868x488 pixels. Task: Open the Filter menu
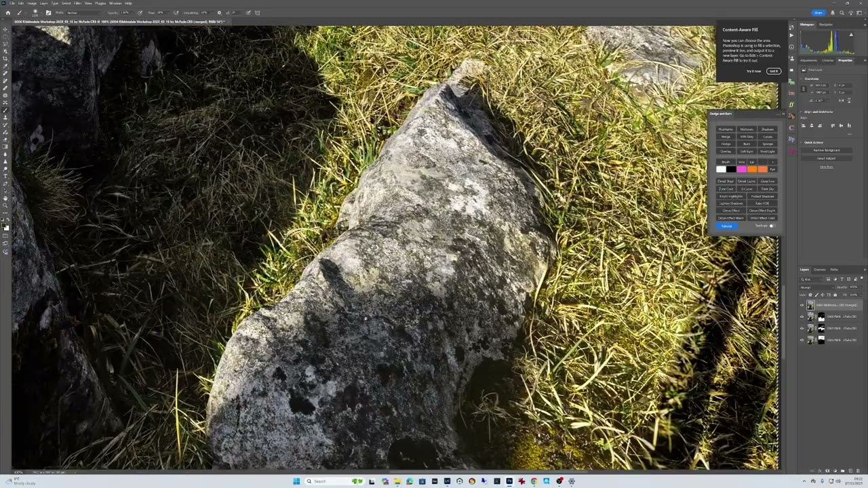pyautogui.click(x=77, y=3)
